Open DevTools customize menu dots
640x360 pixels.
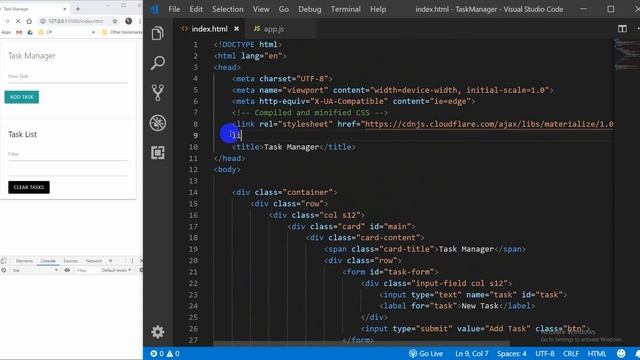coord(132,260)
